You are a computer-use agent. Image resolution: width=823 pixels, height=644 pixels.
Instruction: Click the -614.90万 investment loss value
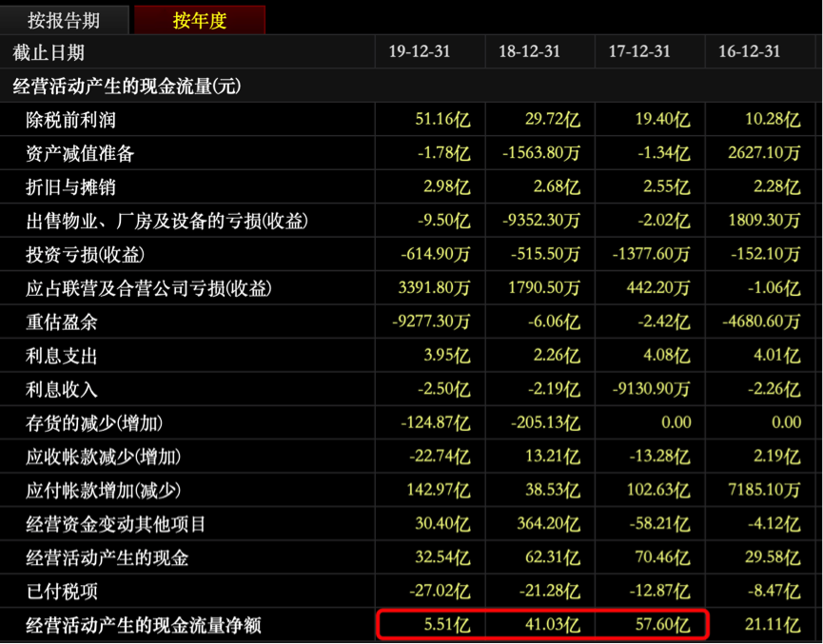[x=435, y=254]
